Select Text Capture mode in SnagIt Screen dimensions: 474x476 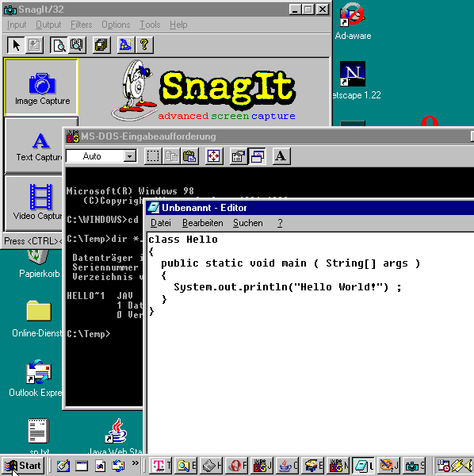(x=34, y=146)
